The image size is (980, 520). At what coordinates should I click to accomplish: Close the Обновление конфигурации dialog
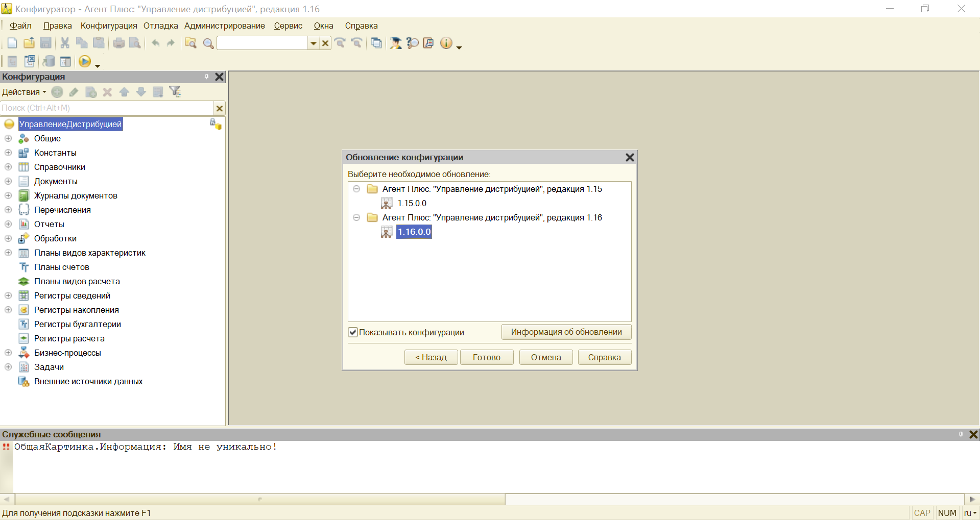tap(630, 157)
